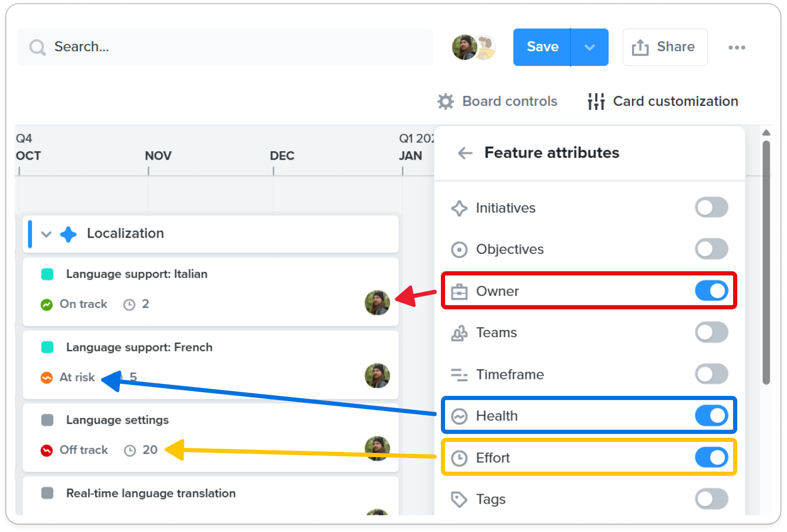
Task: Open the Save button dropdown arrow
Action: pos(590,47)
